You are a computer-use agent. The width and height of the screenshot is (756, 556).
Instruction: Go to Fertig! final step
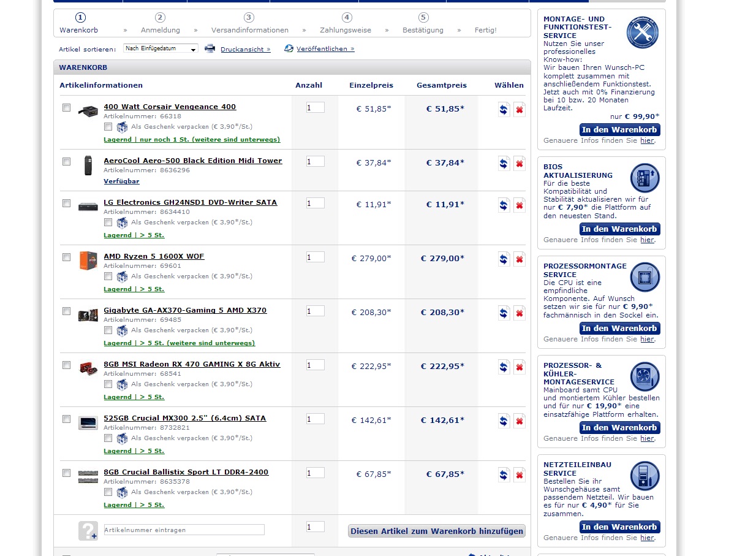(485, 30)
